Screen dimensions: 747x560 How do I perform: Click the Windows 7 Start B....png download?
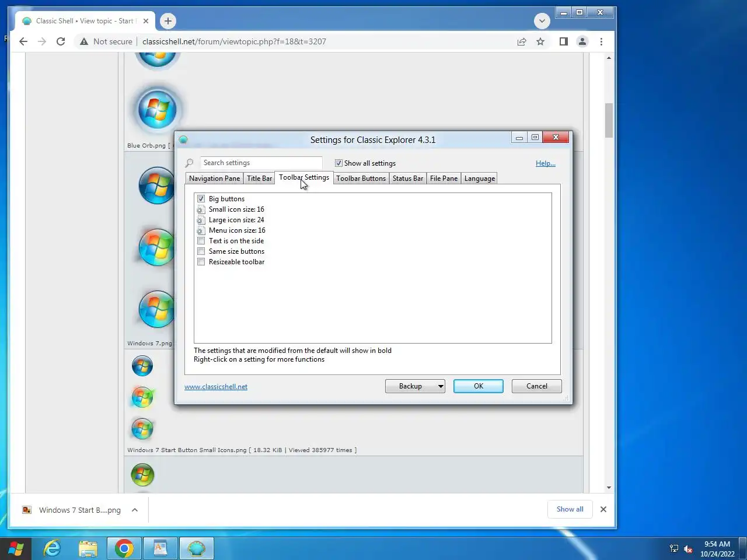(79, 510)
